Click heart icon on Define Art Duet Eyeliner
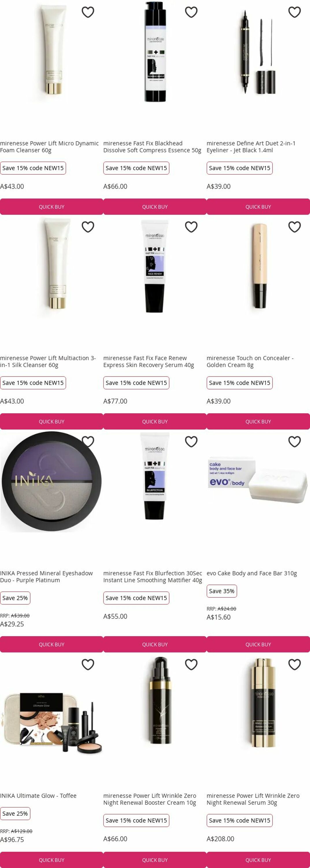 294,12
